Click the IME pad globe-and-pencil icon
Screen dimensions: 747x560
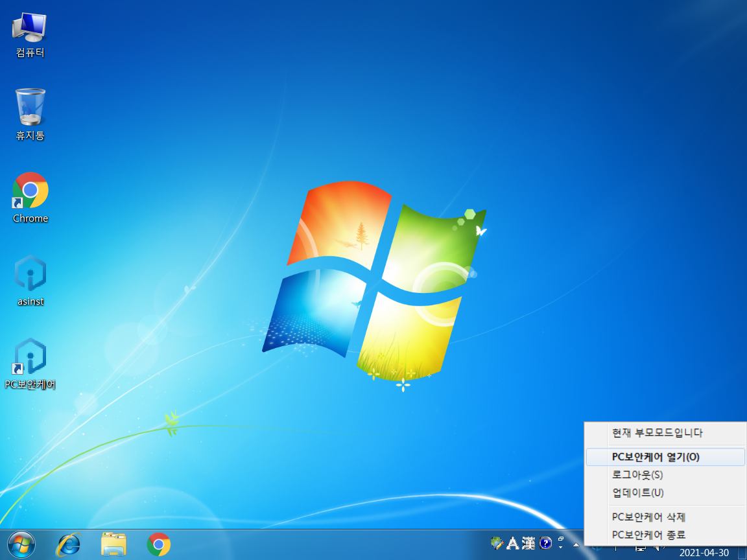coord(497,543)
